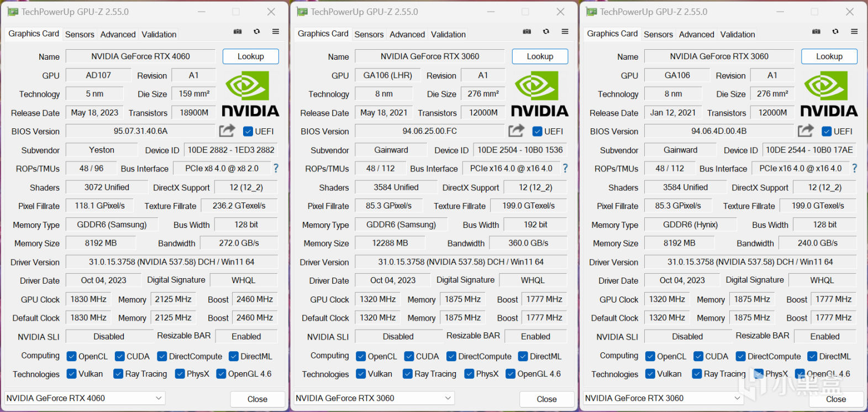The image size is (868, 412).
Task: Toggle UEFI checkbox in the Hynix RTX 3060 window
Action: click(x=827, y=132)
